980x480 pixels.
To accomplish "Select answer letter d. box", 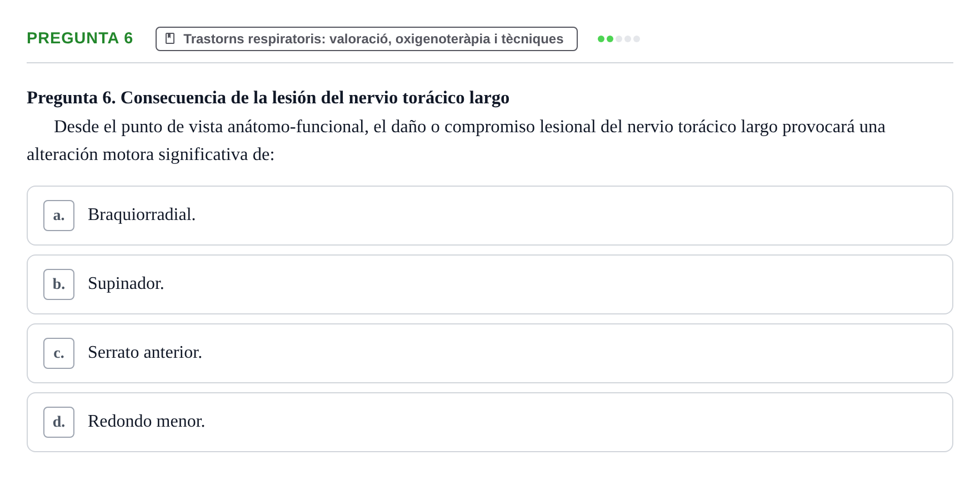I will point(59,422).
